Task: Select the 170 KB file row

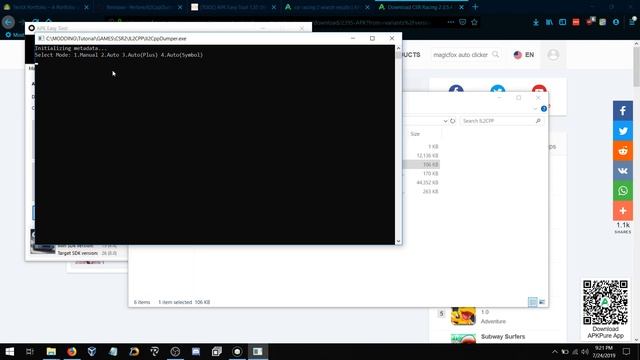Action: [x=421, y=173]
